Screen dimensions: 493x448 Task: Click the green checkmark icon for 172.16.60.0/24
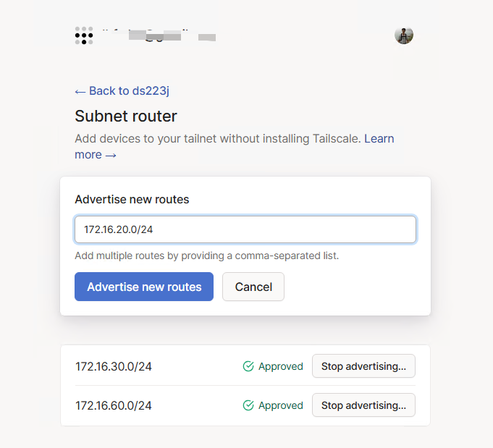pyautogui.click(x=248, y=405)
